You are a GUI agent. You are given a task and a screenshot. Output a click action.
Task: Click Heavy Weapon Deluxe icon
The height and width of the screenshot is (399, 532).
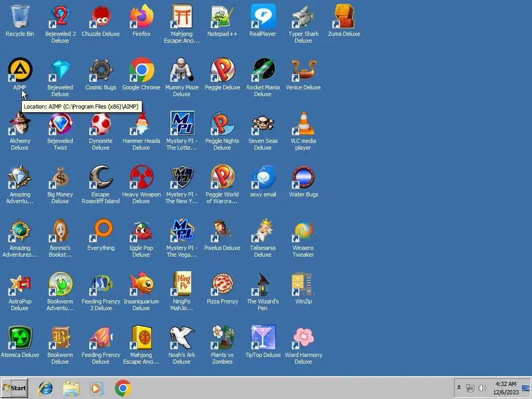click(141, 177)
